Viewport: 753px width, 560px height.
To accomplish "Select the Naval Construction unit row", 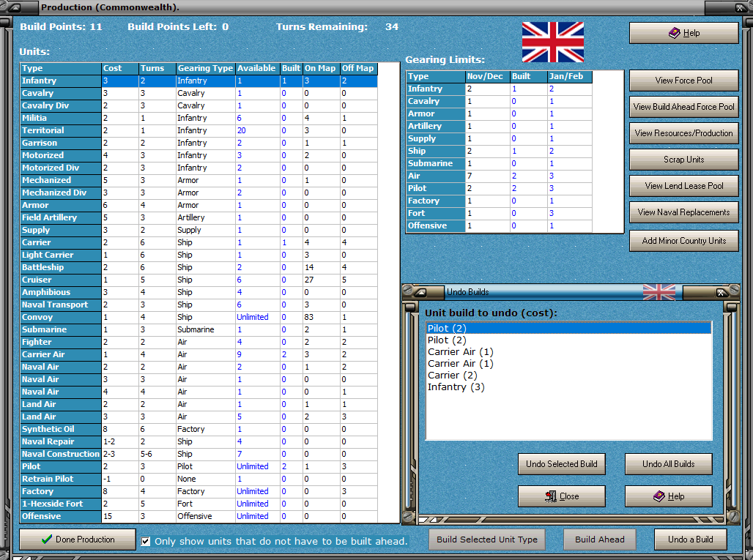I will coord(199,454).
